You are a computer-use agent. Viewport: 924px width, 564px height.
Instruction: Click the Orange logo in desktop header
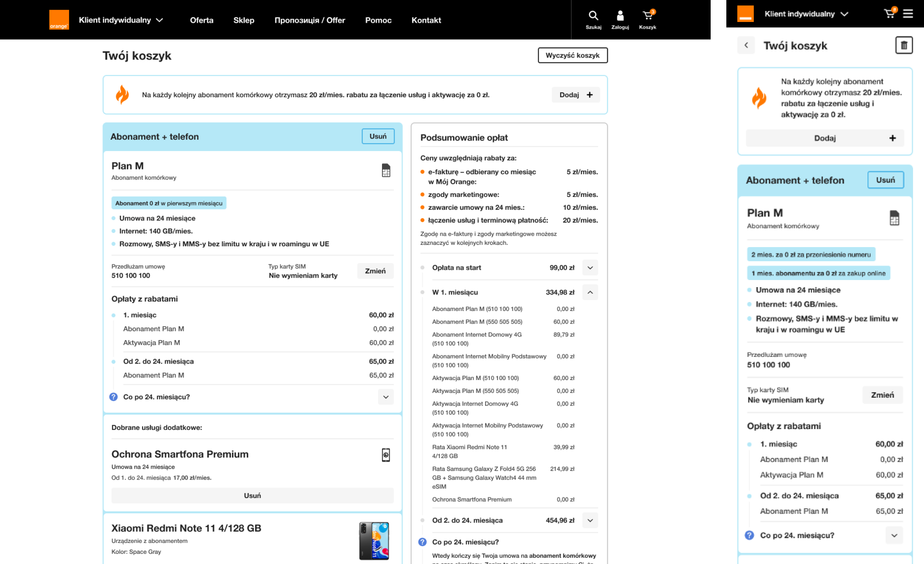[59, 20]
